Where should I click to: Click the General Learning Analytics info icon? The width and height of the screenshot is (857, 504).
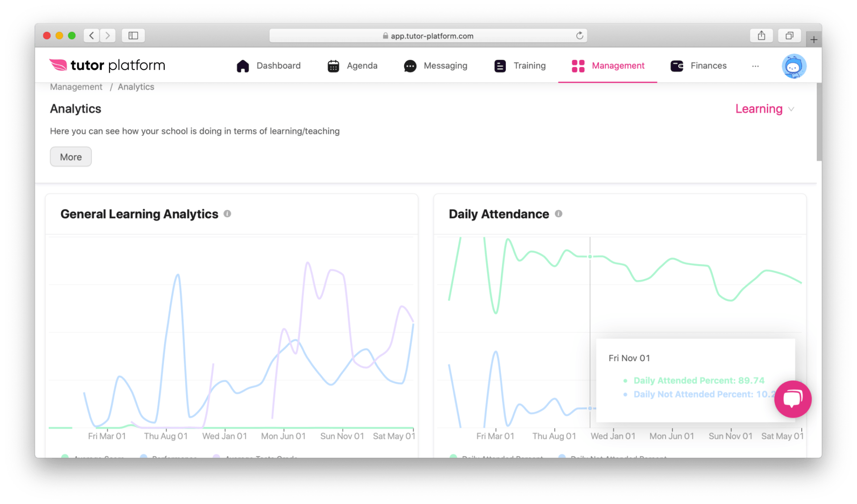[x=228, y=214]
